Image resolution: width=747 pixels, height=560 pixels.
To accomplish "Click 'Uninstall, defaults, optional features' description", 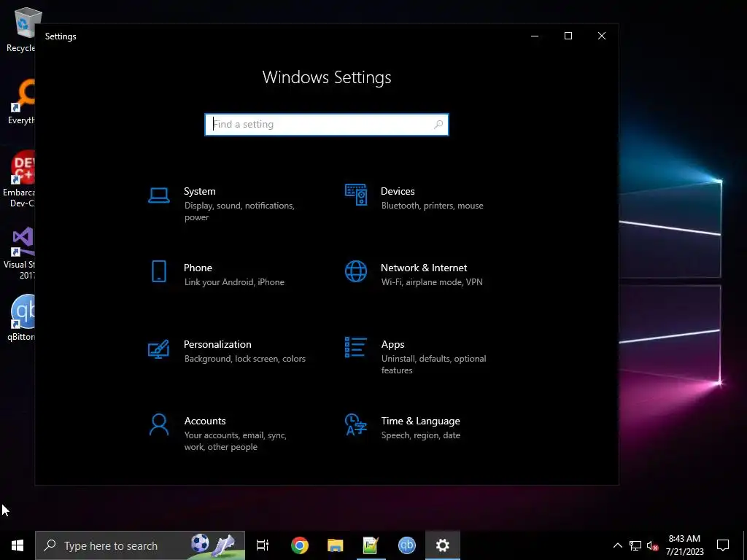I will point(433,365).
